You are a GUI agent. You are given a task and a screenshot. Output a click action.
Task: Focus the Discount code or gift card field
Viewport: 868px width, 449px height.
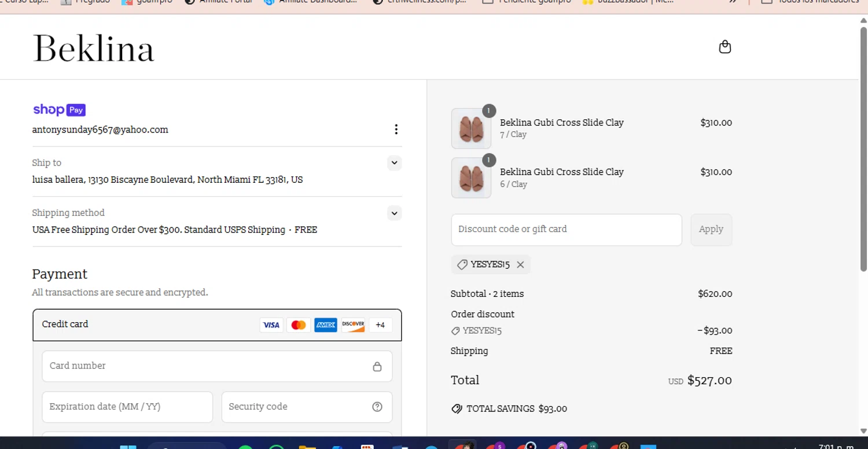[x=567, y=230]
